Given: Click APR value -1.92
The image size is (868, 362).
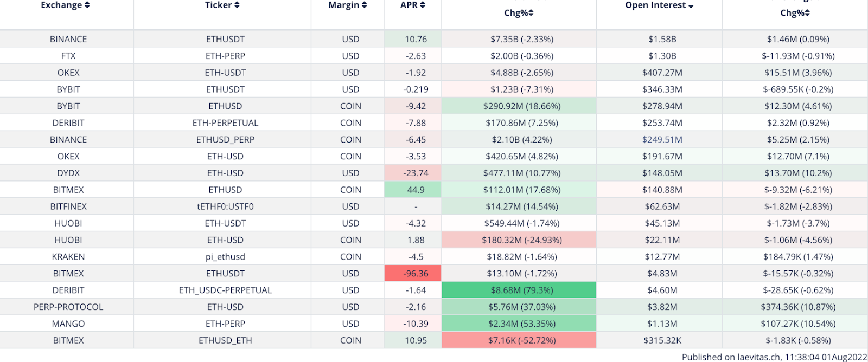Looking at the screenshot, I should tap(413, 73).
